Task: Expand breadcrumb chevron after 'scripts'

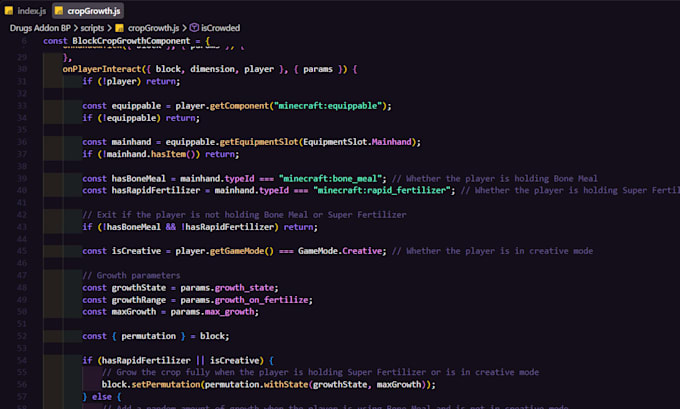Action: 109,28
